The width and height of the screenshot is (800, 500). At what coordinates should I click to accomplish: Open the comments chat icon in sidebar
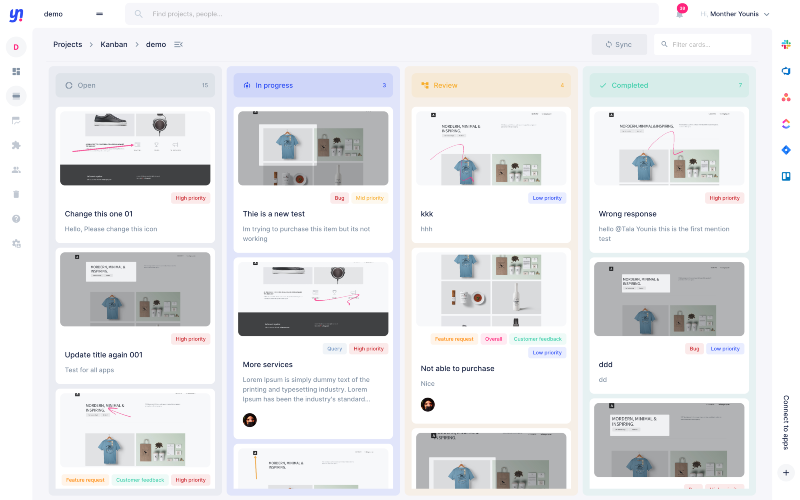[16, 120]
